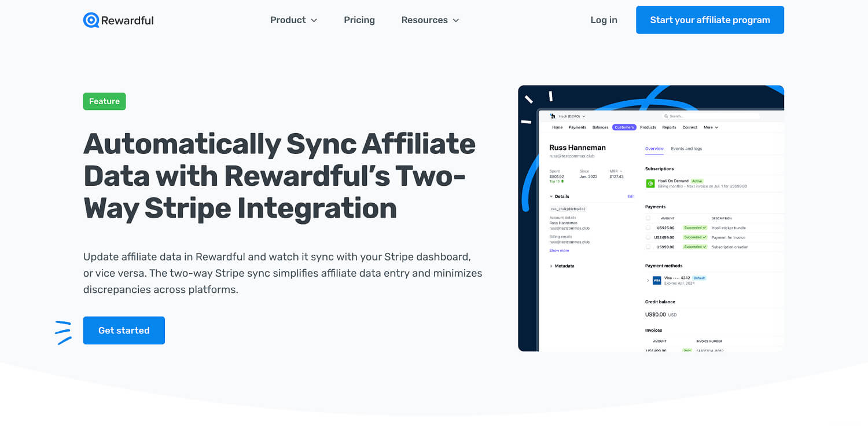Open the Balances tab
868x426 pixels.
pos(600,127)
